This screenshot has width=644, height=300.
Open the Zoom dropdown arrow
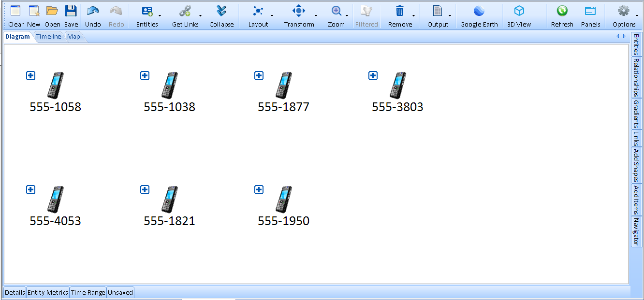[347, 16]
